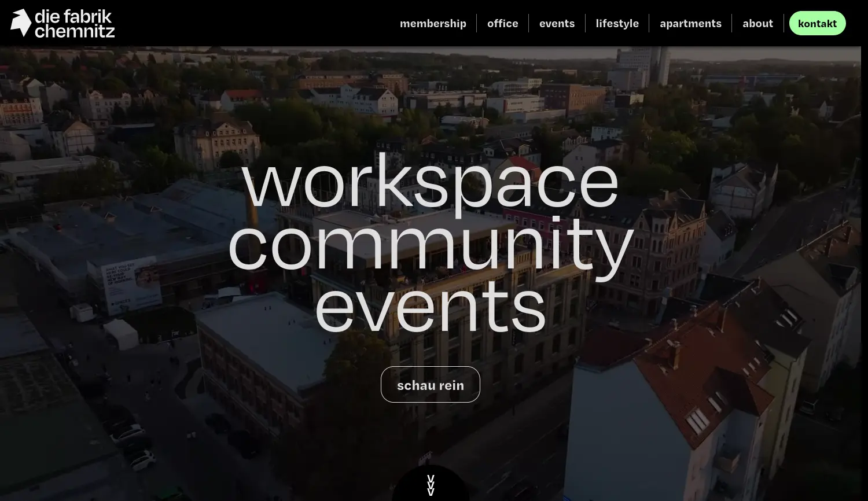This screenshot has height=501, width=868.
Task: Click the white cars parked on the street
Action: [134, 445]
